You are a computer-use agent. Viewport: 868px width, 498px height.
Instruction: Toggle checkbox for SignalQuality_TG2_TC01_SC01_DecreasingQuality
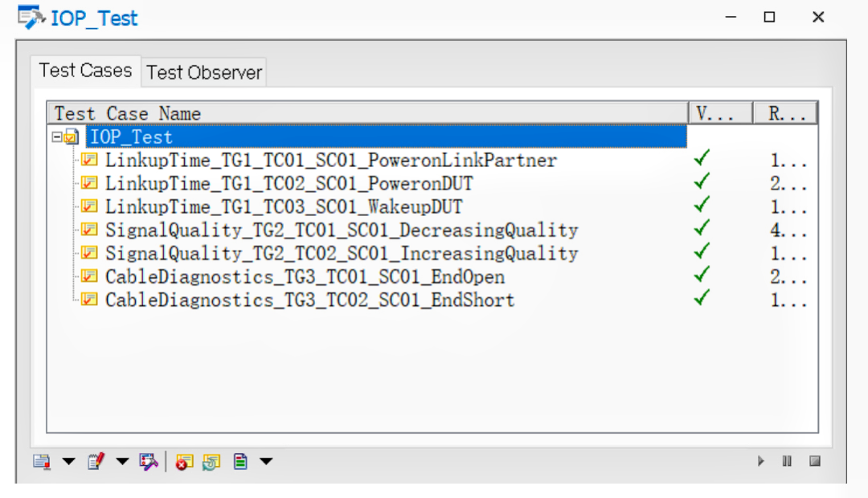tap(90, 231)
